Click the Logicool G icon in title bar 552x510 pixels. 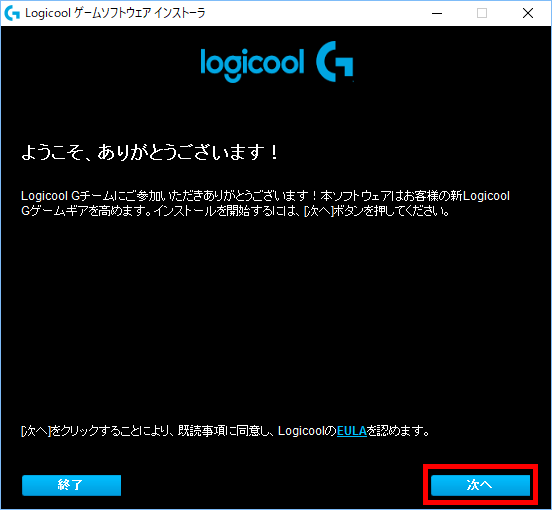click(12, 13)
